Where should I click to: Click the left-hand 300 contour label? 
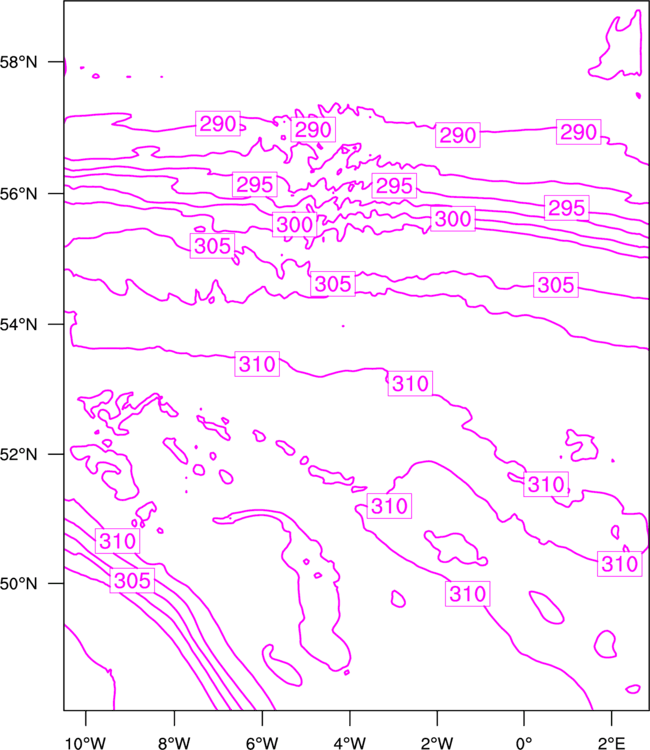(x=295, y=224)
